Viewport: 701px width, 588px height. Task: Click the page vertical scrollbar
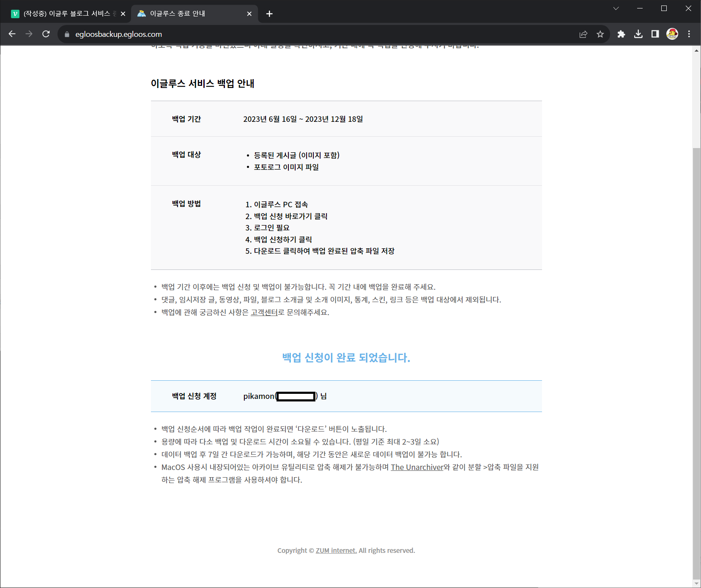click(x=696, y=364)
